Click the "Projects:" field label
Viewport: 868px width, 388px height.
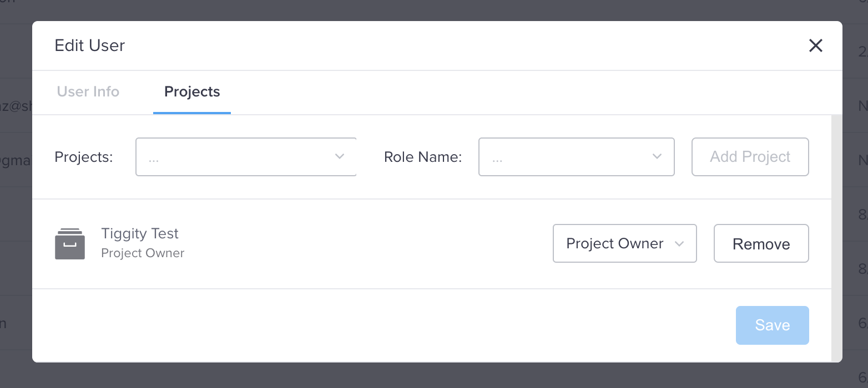click(84, 157)
